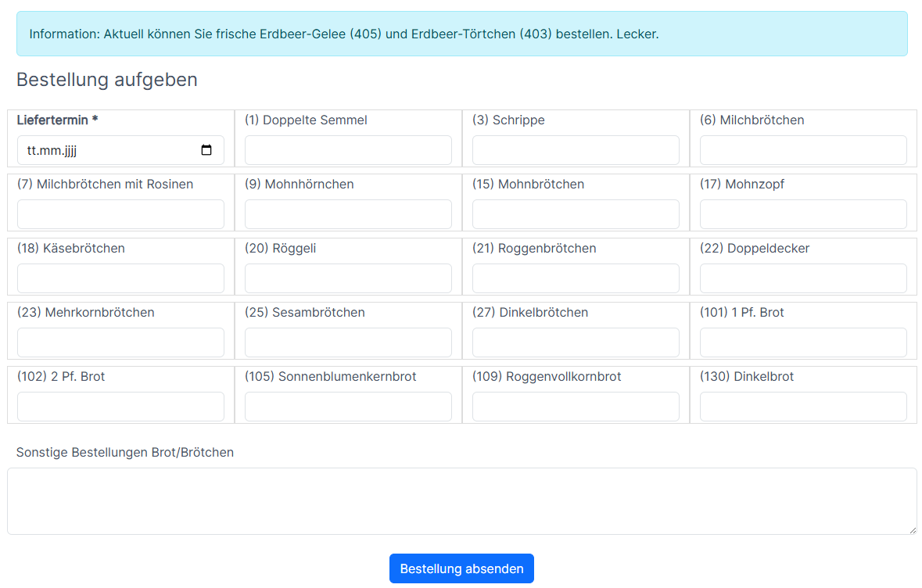
Task: Select the Dinkelbrötchen (27) input
Action: [x=576, y=342]
